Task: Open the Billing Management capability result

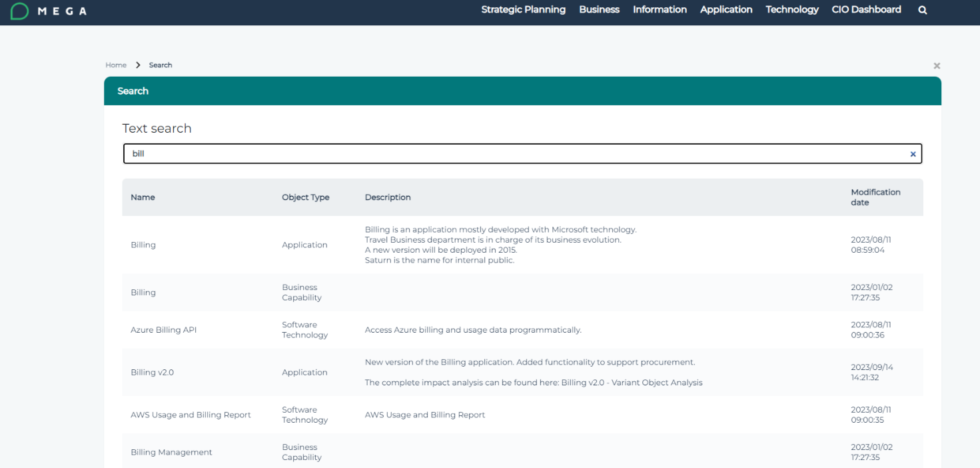Action: coord(171,452)
